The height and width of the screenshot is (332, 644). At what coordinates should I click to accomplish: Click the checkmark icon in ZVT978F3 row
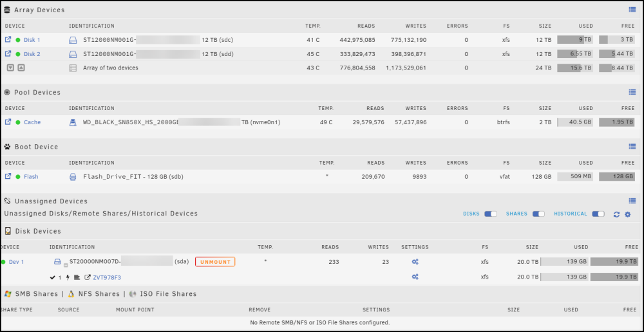pyautogui.click(x=52, y=278)
